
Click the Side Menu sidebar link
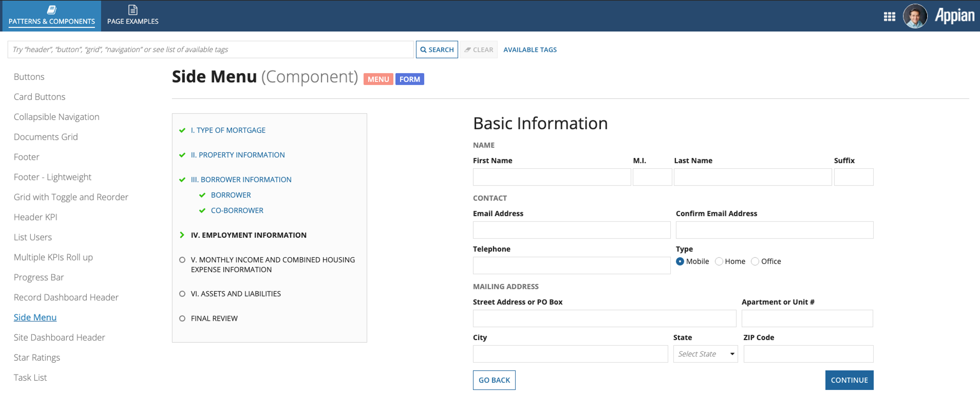[35, 317]
